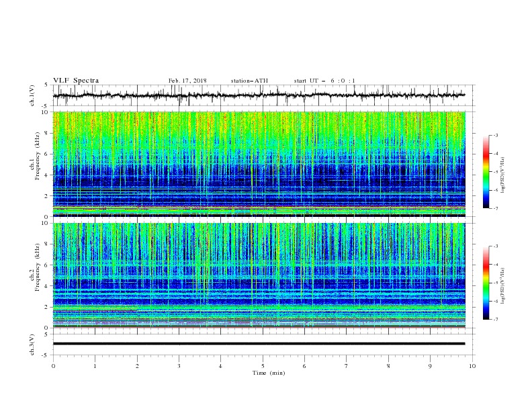Viewport: 532px width, 411px height.
Task: Click the "-5" tick on ch.1 colorbar
Action: tap(496, 172)
